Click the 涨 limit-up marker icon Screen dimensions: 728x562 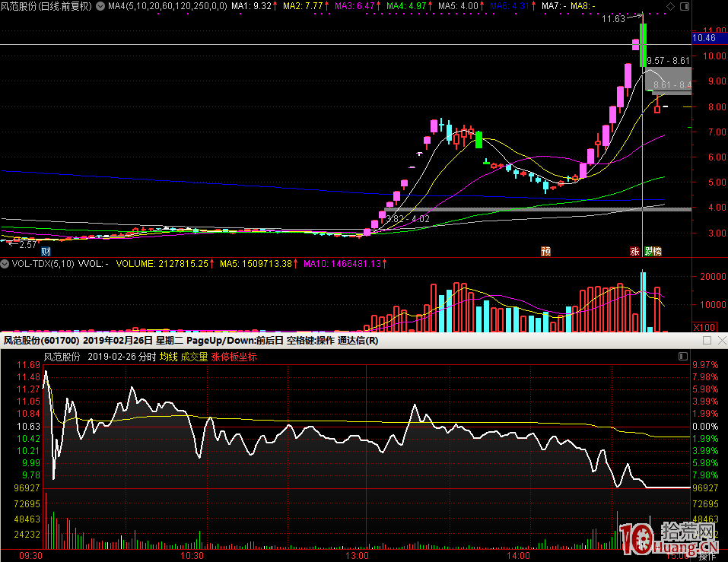point(634,251)
